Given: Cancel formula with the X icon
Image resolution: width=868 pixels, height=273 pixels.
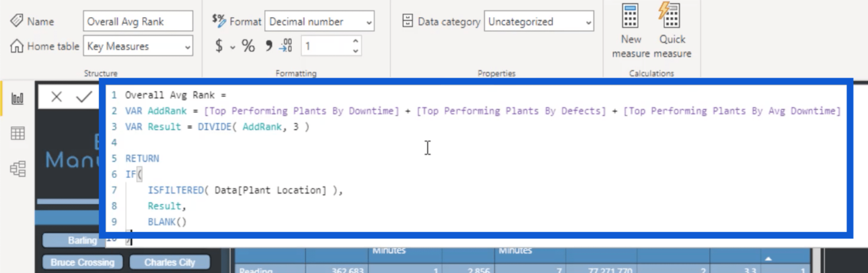Looking at the screenshot, I should [57, 97].
